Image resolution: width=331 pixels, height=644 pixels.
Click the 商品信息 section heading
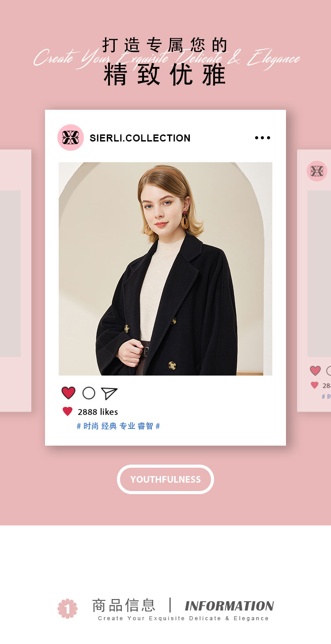click(124, 605)
